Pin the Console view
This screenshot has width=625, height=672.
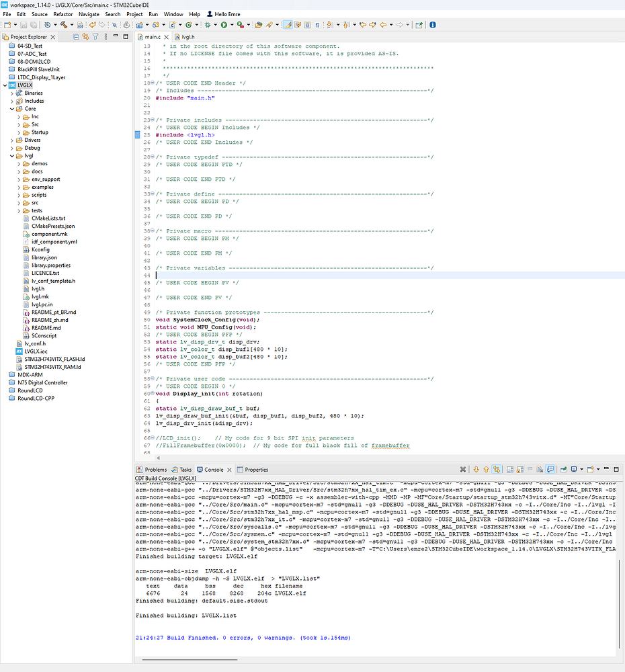(564, 468)
